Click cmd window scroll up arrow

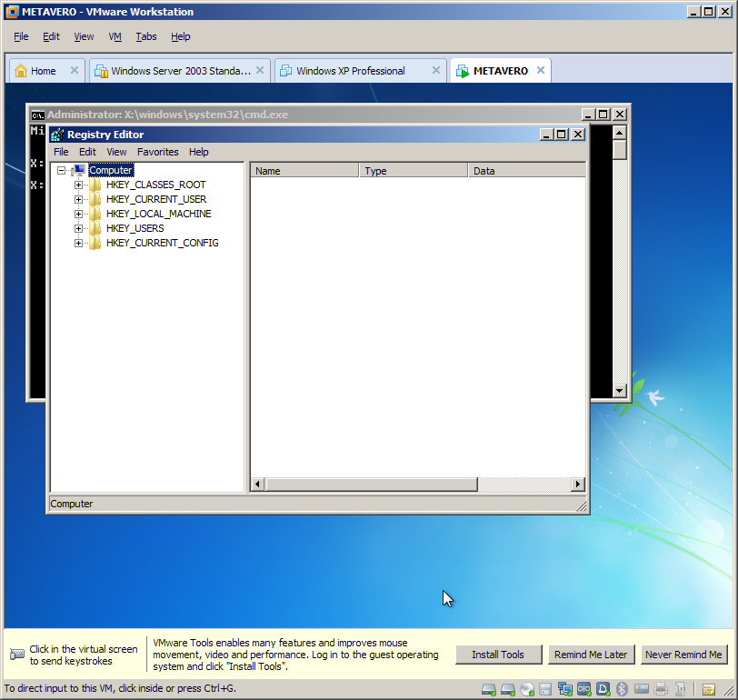click(620, 134)
